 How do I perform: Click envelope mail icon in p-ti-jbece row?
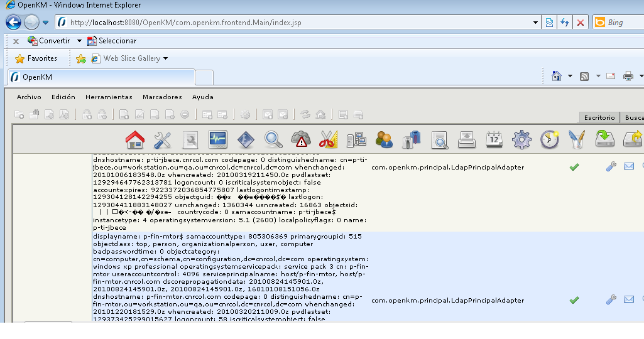[x=629, y=166]
